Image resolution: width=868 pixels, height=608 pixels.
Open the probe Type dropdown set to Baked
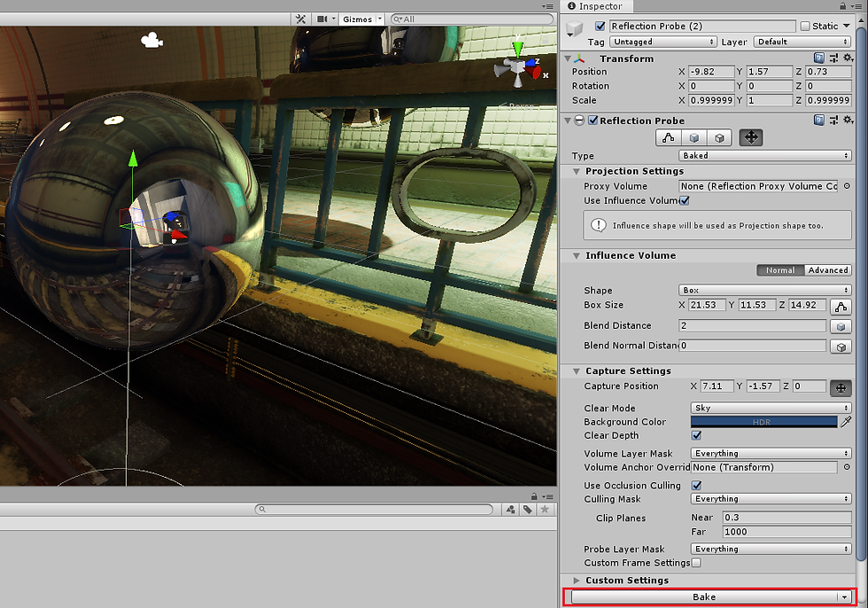pos(765,155)
